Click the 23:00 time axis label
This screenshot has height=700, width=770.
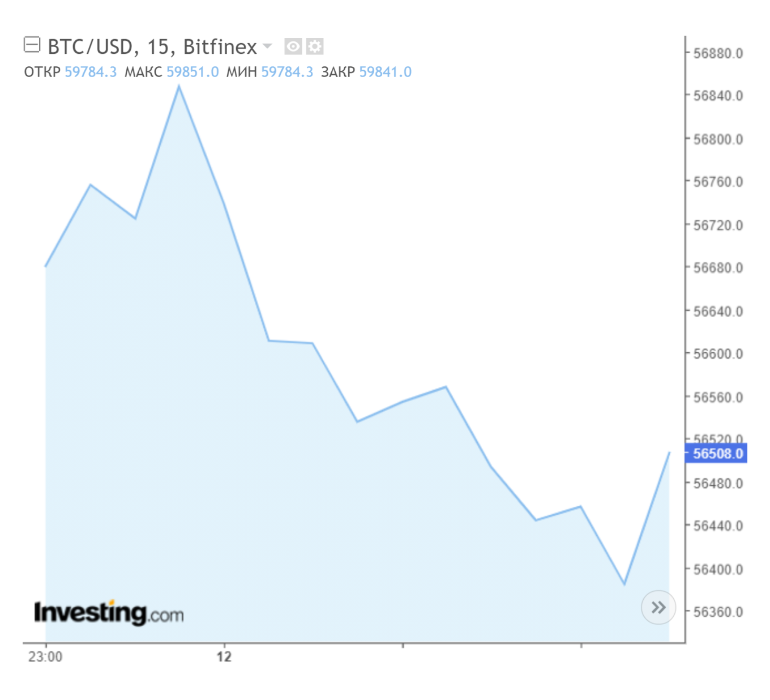pos(45,657)
